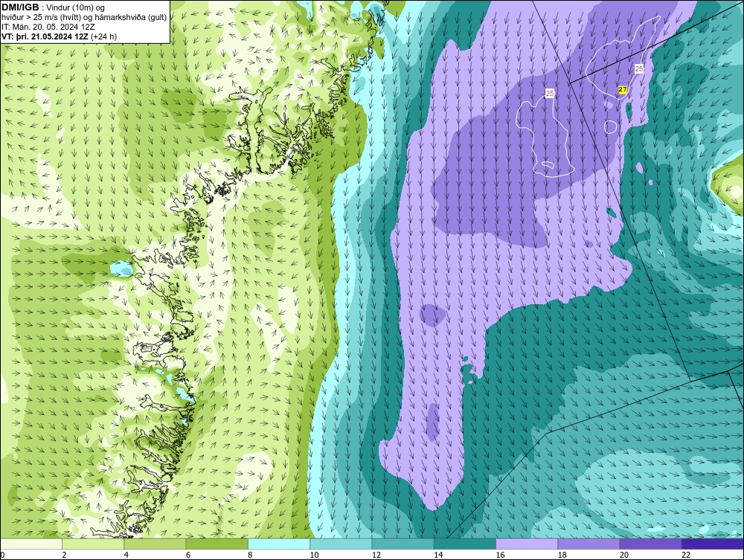Click the pale cream 0–2 legend swatch
This screenshot has width=744, height=560.
pyautogui.click(x=31, y=544)
